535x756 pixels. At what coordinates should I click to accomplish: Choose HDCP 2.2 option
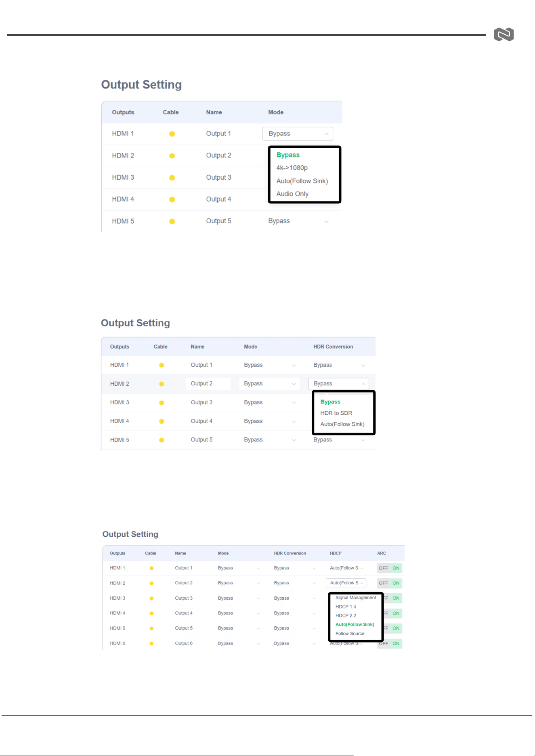(x=346, y=616)
